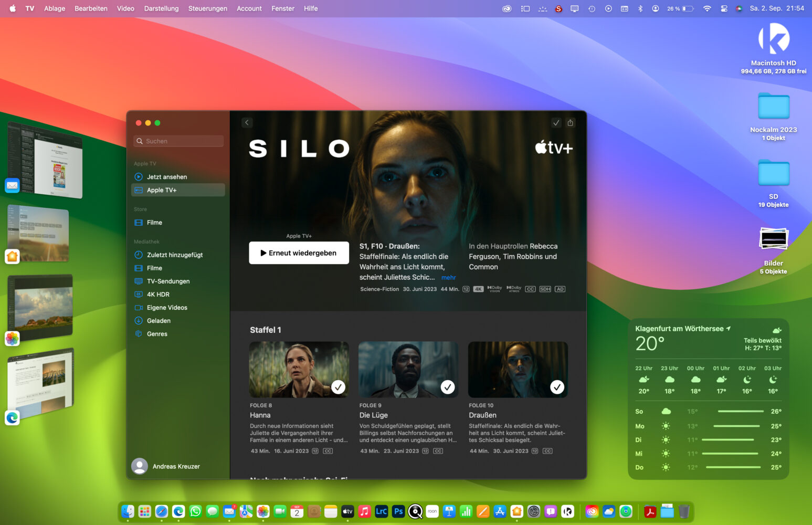Open the Hilfe menu
Viewport: 812px width, 525px height.
coord(311,8)
